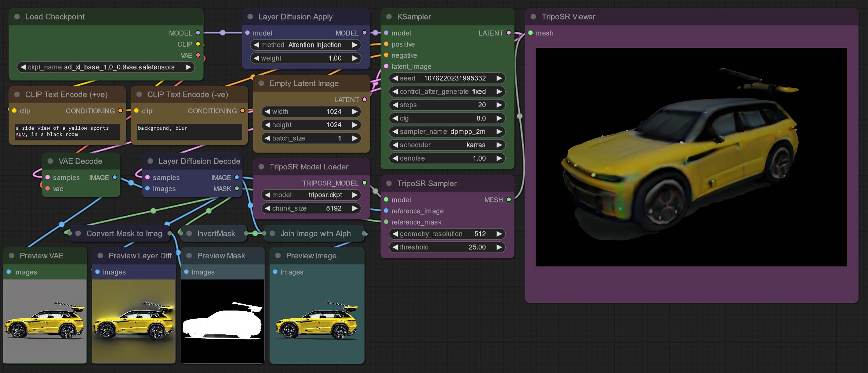
Task: Open the Preview Image car thumbnail
Action: tap(317, 321)
